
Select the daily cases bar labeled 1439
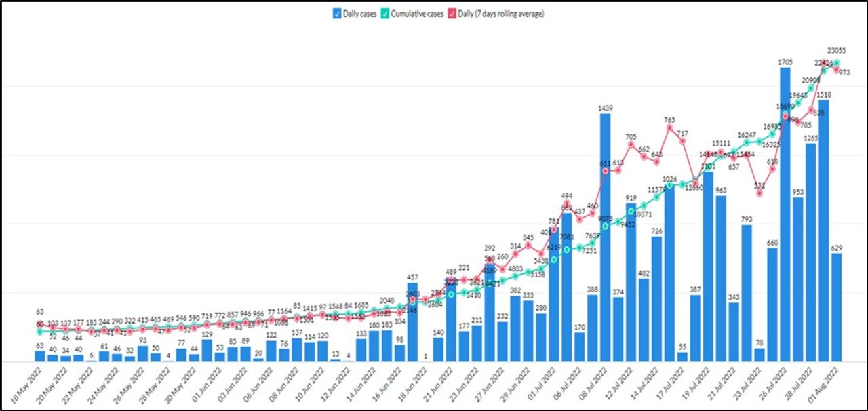(605, 237)
